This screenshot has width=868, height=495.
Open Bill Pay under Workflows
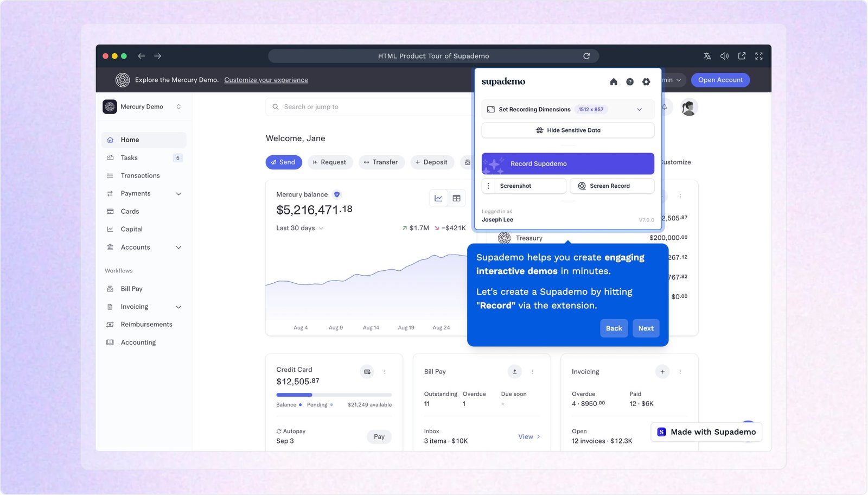144,289
